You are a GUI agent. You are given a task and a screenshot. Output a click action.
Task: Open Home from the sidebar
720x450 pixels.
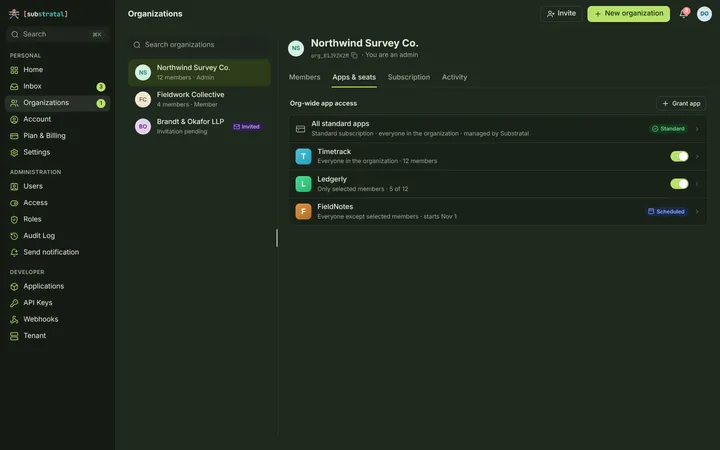[57, 70]
